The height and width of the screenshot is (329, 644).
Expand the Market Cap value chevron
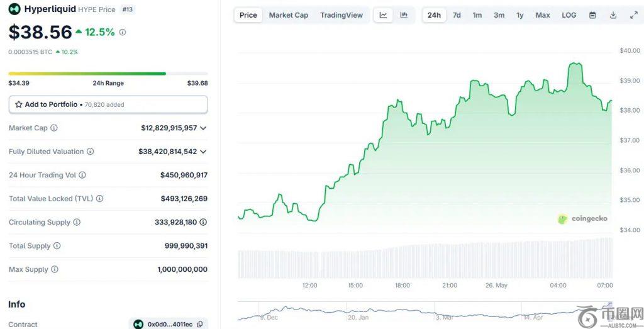click(x=203, y=128)
